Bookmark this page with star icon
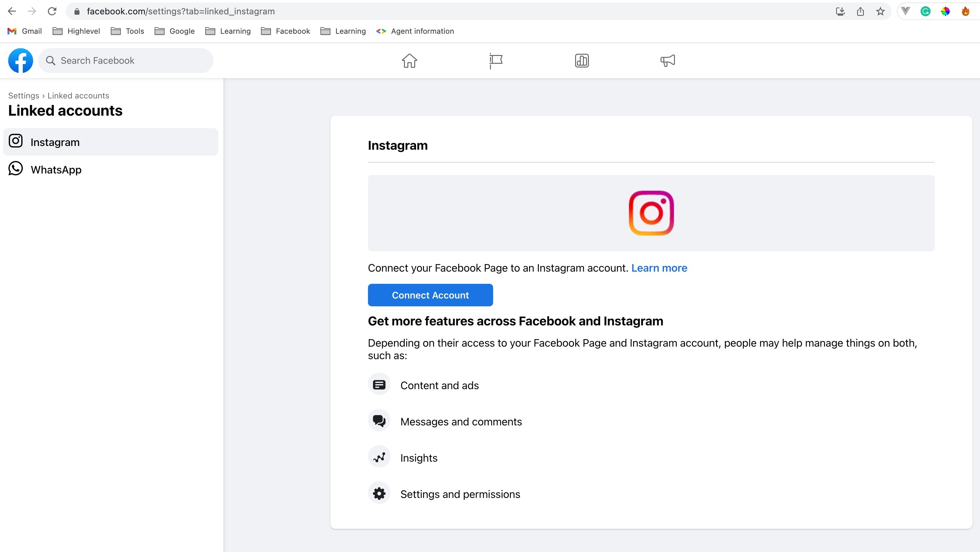Image resolution: width=980 pixels, height=552 pixels. tap(880, 11)
